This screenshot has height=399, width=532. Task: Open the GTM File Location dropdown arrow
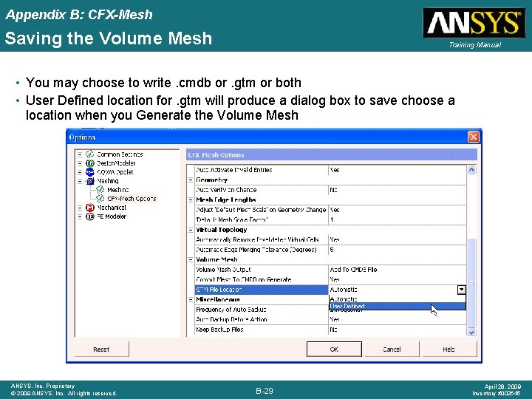tap(461, 290)
